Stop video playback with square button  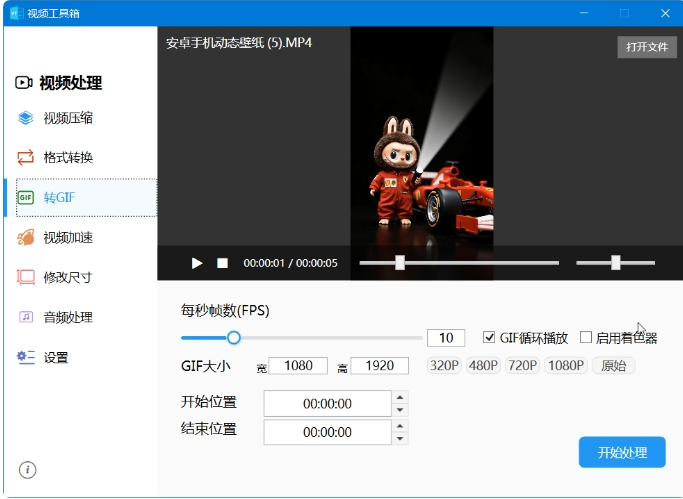point(223,263)
